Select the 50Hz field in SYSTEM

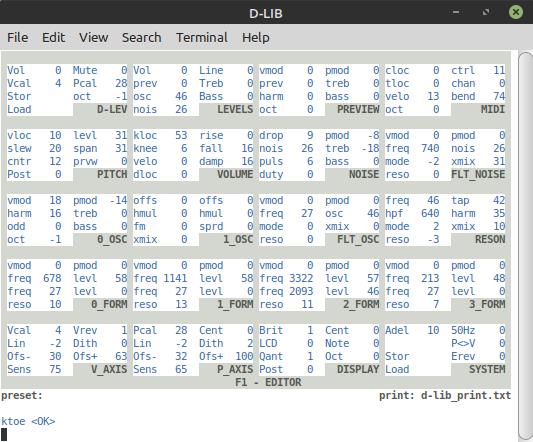click(x=478, y=330)
